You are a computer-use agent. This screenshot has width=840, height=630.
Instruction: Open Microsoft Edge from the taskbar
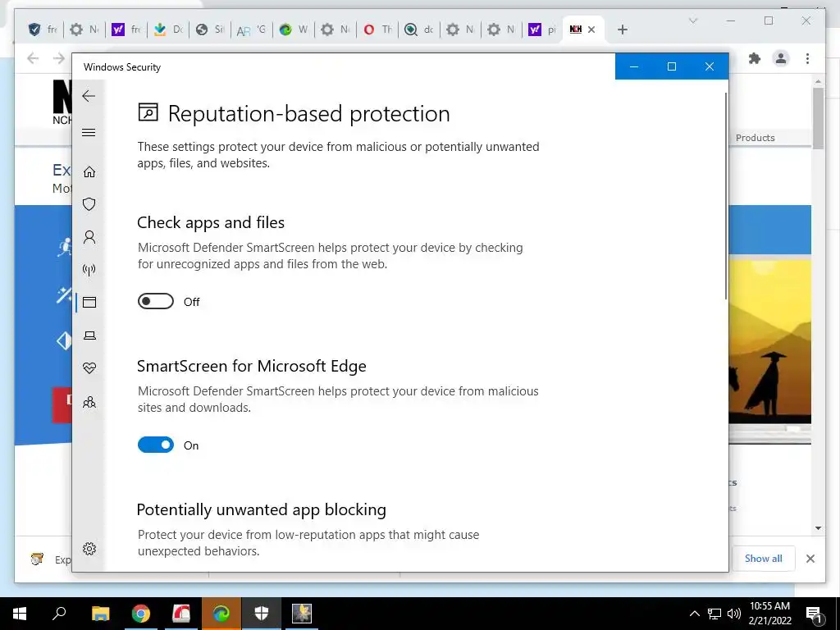(221, 614)
